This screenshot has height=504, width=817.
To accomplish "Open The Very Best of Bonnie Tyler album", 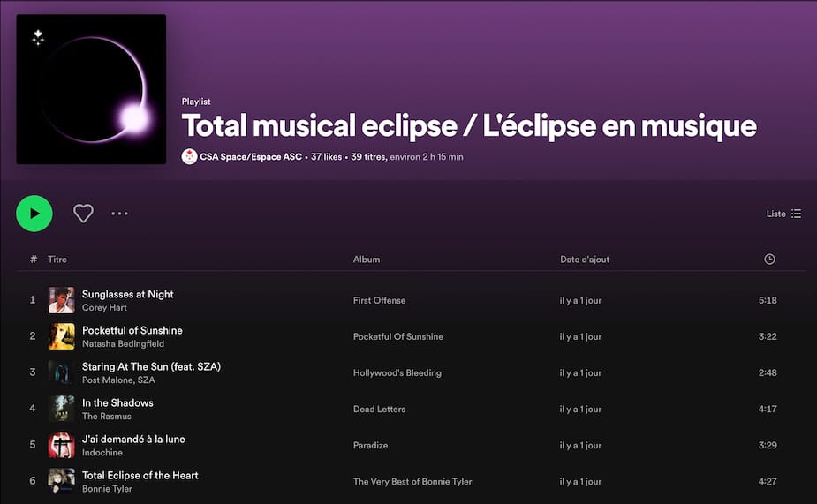I will pos(412,482).
